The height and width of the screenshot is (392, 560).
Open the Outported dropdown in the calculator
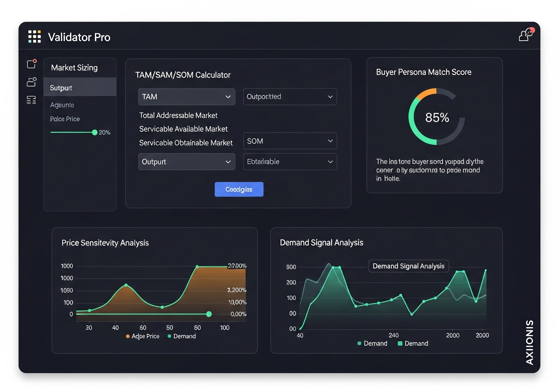point(290,97)
